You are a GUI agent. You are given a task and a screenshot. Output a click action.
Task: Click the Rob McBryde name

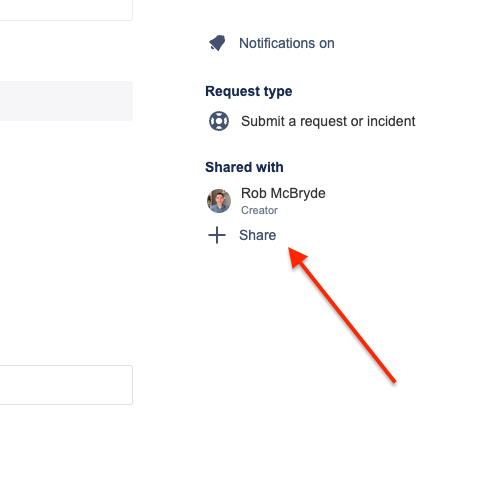pyautogui.click(x=283, y=193)
